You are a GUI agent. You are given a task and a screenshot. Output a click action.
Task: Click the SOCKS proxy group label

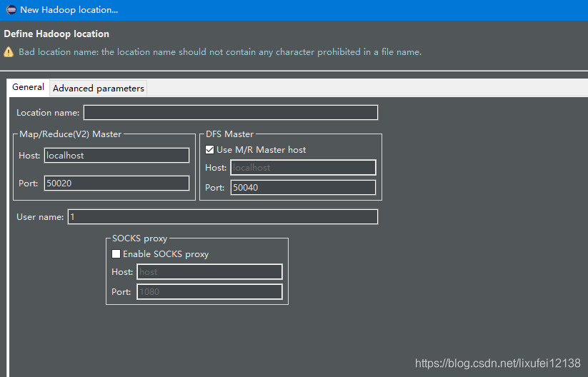point(139,238)
